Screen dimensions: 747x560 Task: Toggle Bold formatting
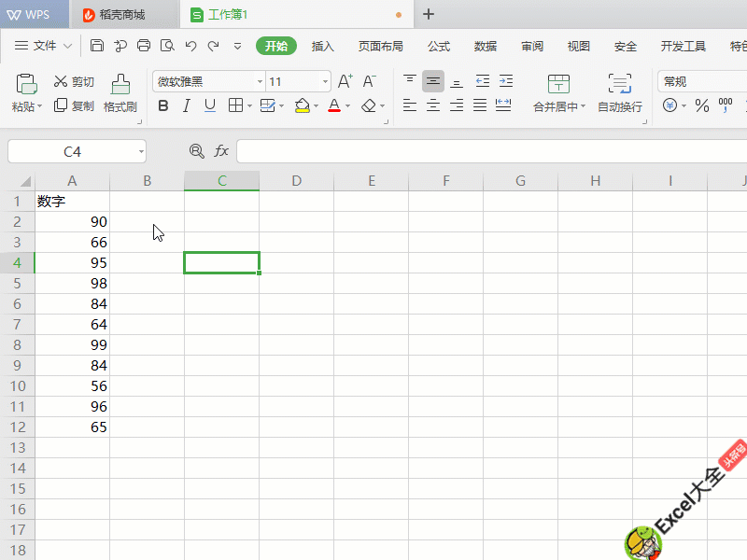click(162, 105)
